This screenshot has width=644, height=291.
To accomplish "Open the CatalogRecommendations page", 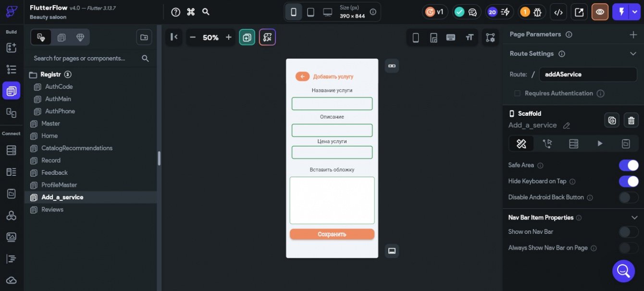I will pyautogui.click(x=76, y=148).
